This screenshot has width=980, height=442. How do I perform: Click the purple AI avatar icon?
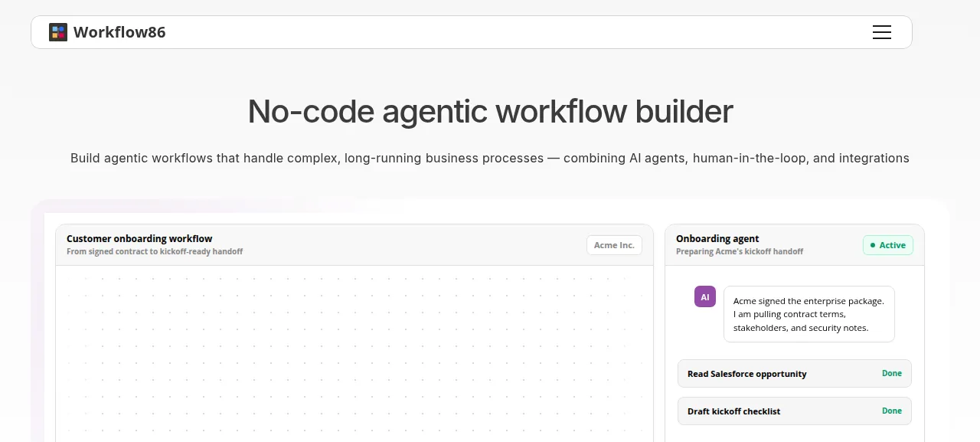pyautogui.click(x=705, y=296)
